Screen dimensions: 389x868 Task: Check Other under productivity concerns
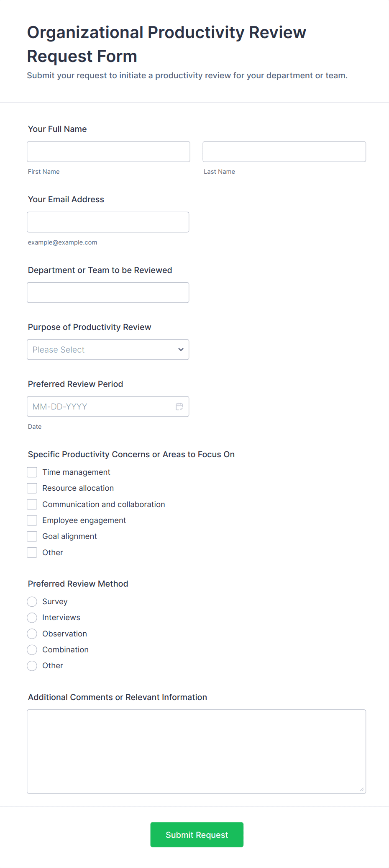pyautogui.click(x=32, y=552)
